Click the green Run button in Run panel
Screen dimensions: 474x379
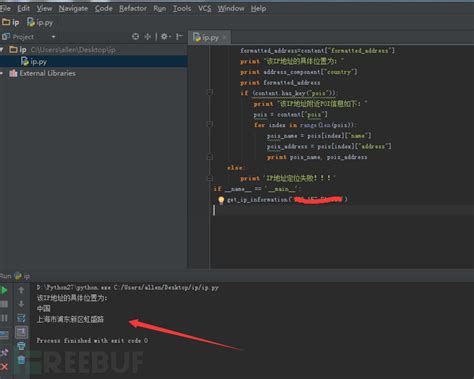click(4, 290)
